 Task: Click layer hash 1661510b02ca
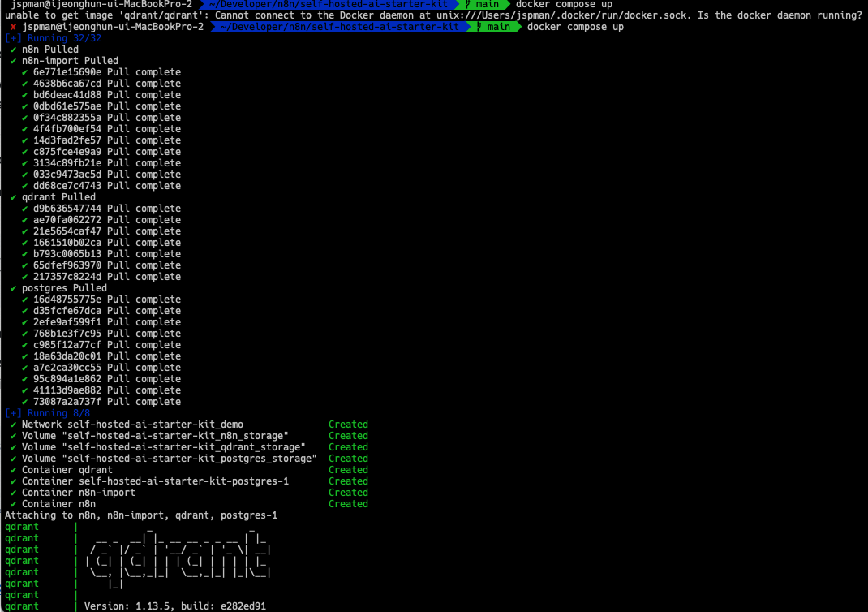[67, 243]
